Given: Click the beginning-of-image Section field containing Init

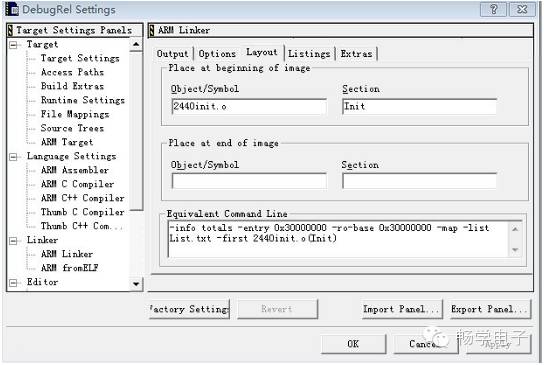Looking at the screenshot, I should pos(419,107).
